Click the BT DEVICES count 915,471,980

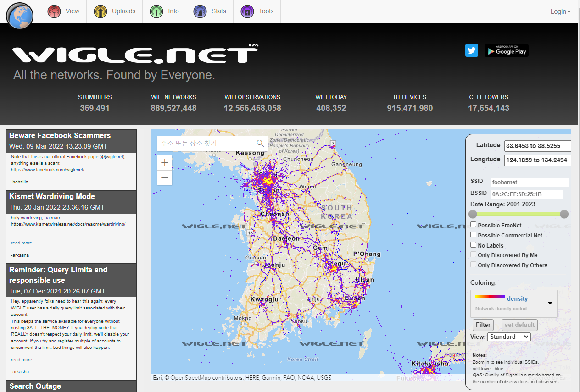click(410, 108)
